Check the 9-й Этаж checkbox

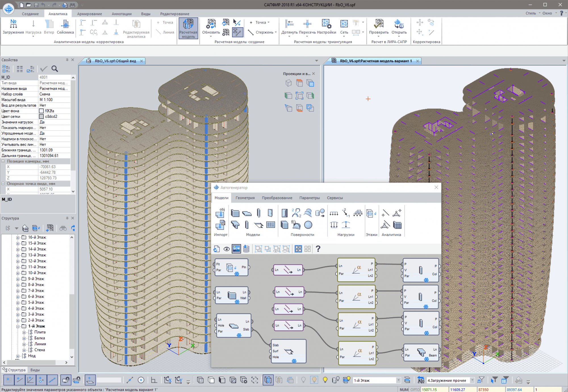click(x=24, y=279)
